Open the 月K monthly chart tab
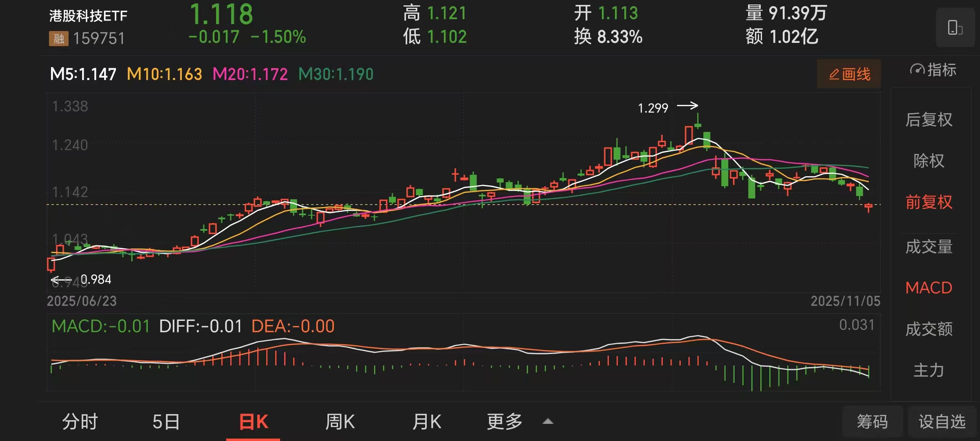Screen dimensions: 980x441 pyautogui.click(x=427, y=421)
